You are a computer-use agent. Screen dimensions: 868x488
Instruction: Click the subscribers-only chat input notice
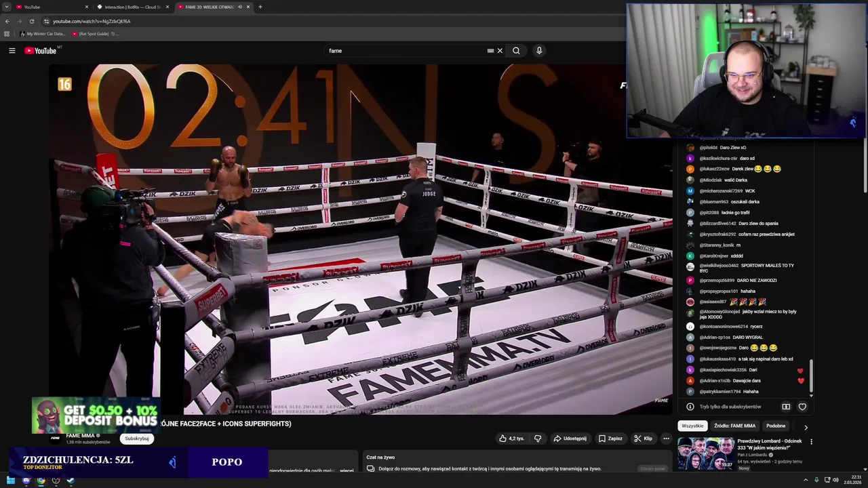[x=730, y=407]
